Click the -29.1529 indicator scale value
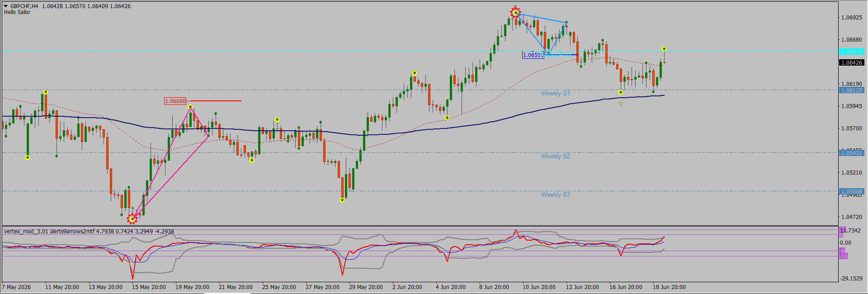 (x=852, y=279)
